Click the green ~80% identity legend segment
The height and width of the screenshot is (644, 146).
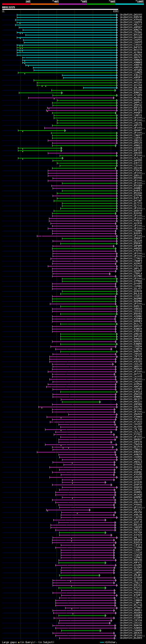pos(101,4)
